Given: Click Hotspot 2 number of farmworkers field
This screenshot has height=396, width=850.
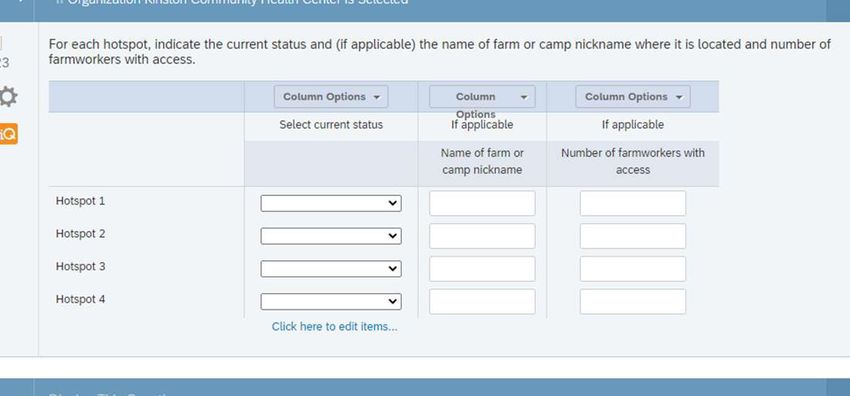Looking at the screenshot, I should pyautogui.click(x=633, y=236).
